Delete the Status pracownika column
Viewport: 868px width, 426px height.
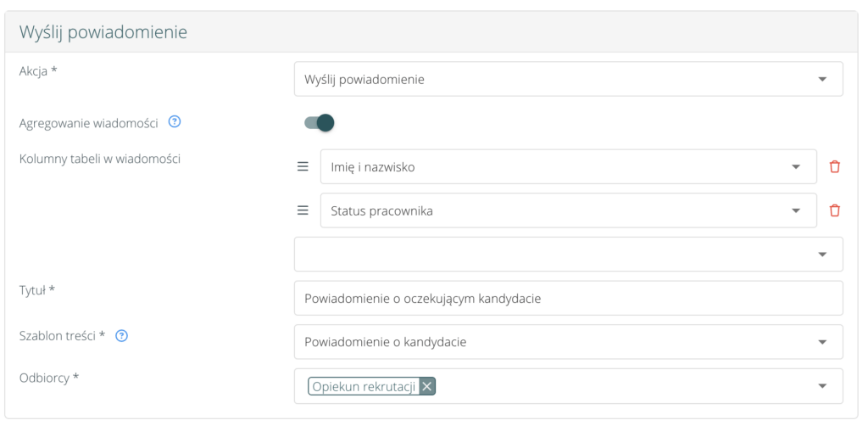pyautogui.click(x=834, y=210)
